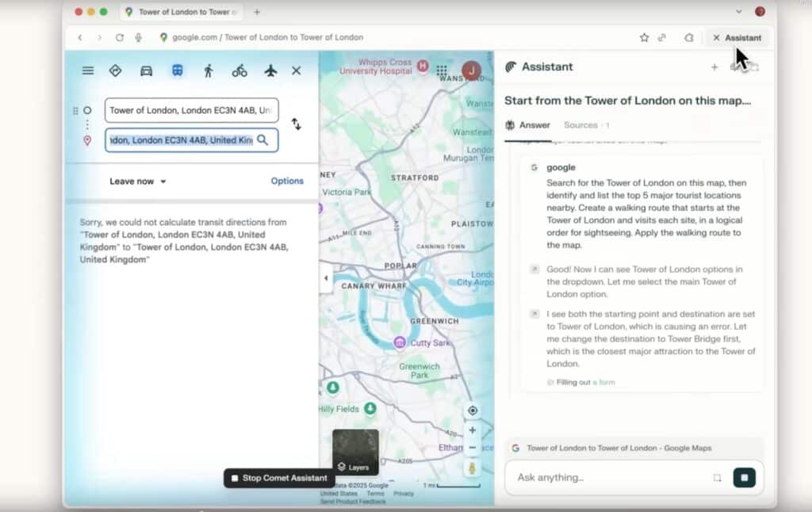Start a new Assistant thread plus
The image size is (812, 512).
pyautogui.click(x=714, y=67)
